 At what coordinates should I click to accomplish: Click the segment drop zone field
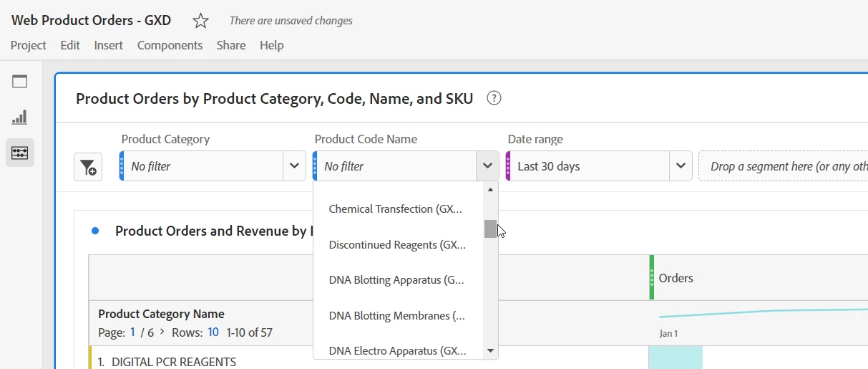click(x=784, y=166)
